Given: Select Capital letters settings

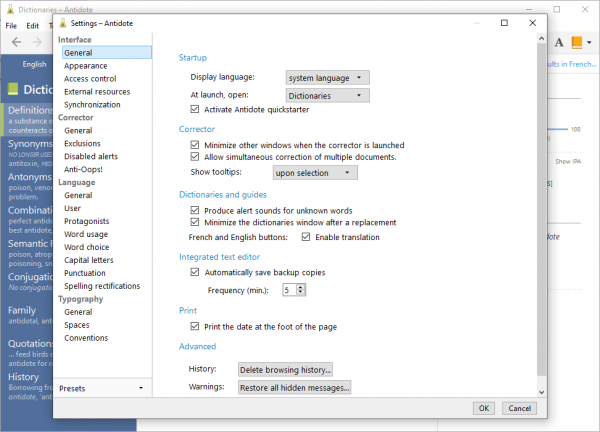Looking at the screenshot, I should (89, 260).
